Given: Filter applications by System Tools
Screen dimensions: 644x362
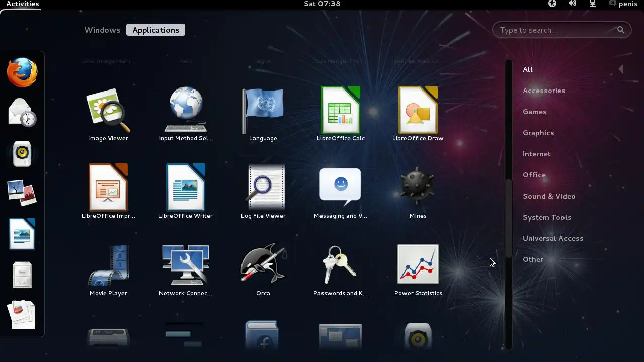Looking at the screenshot, I should pyautogui.click(x=546, y=217).
